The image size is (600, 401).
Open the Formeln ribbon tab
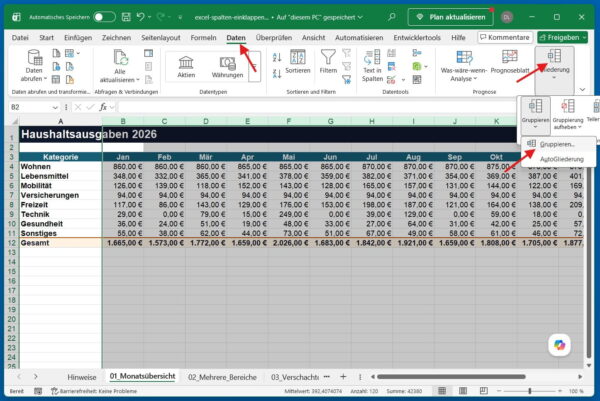pyautogui.click(x=203, y=37)
